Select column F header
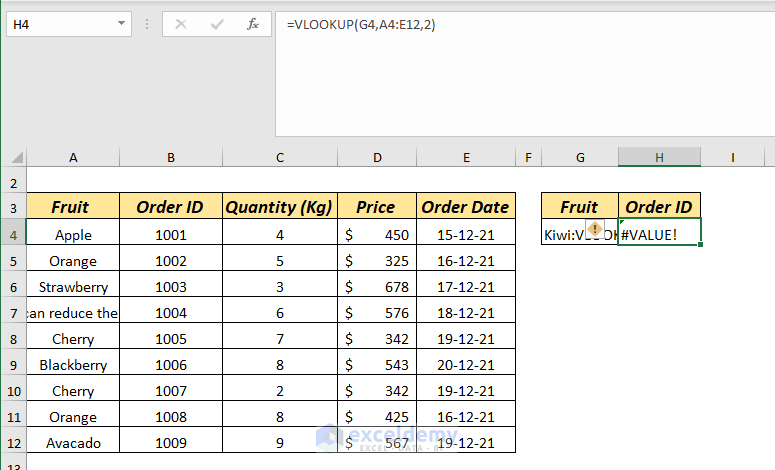The height and width of the screenshot is (470, 775). click(x=528, y=158)
